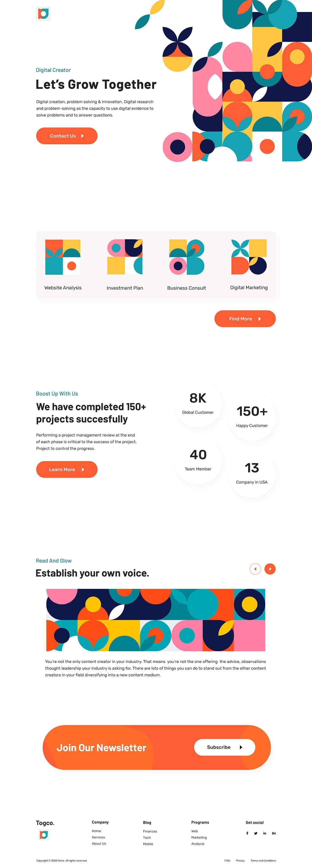
Task: Advance to the next slide arrow
Action: pyautogui.click(x=270, y=569)
